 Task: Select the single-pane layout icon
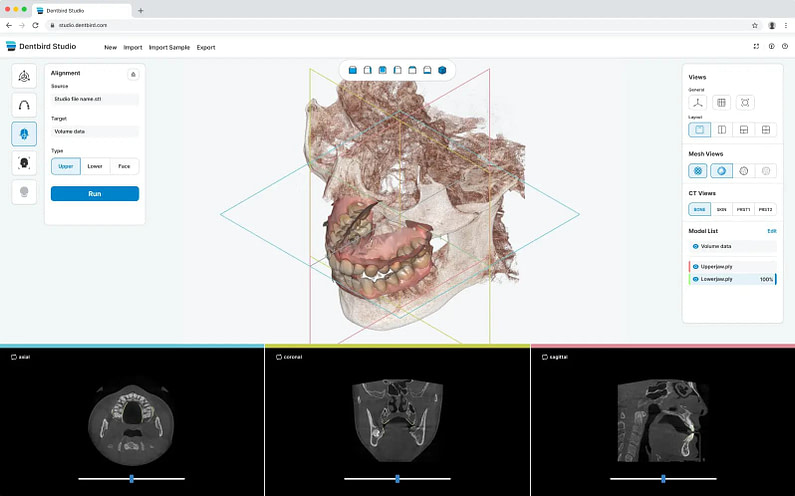click(699, 130)
